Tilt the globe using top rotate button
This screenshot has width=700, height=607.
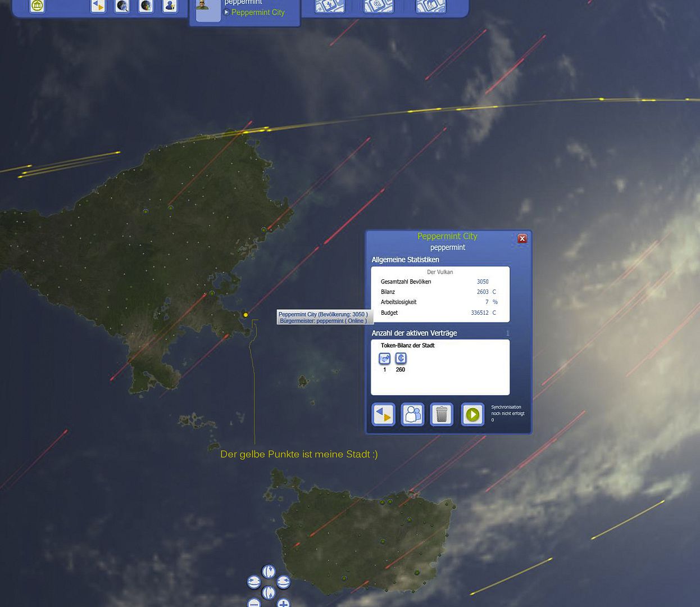click(269, 572)
